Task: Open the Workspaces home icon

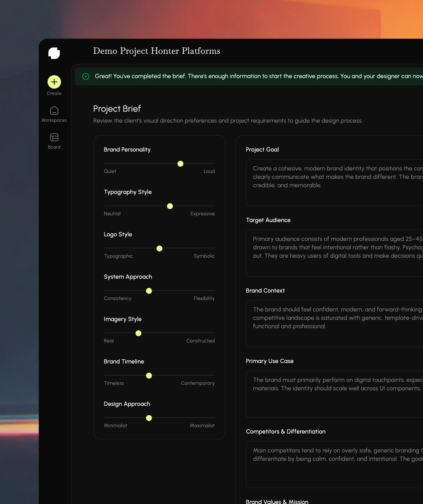Action: coord(54,111)
